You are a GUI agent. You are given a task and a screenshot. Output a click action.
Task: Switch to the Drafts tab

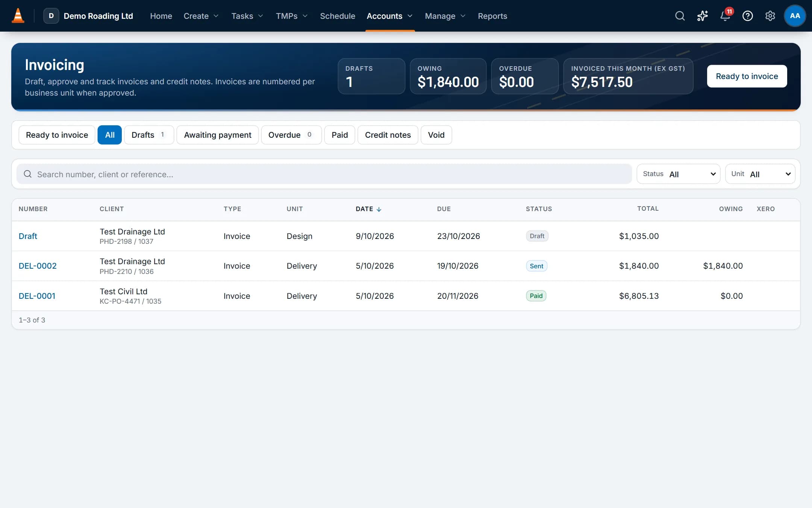point(149,135)
